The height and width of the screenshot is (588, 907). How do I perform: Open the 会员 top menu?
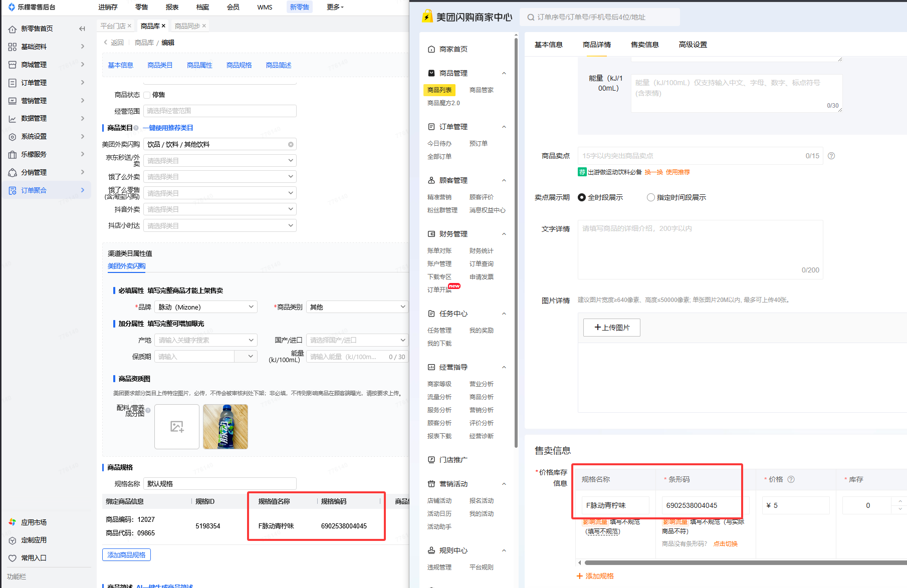233,7
